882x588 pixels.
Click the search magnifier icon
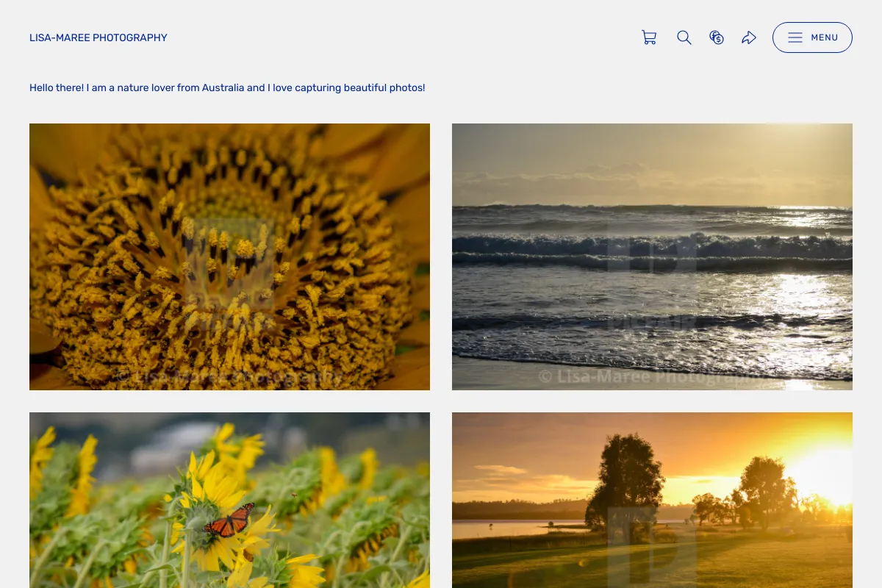[684, 37]
